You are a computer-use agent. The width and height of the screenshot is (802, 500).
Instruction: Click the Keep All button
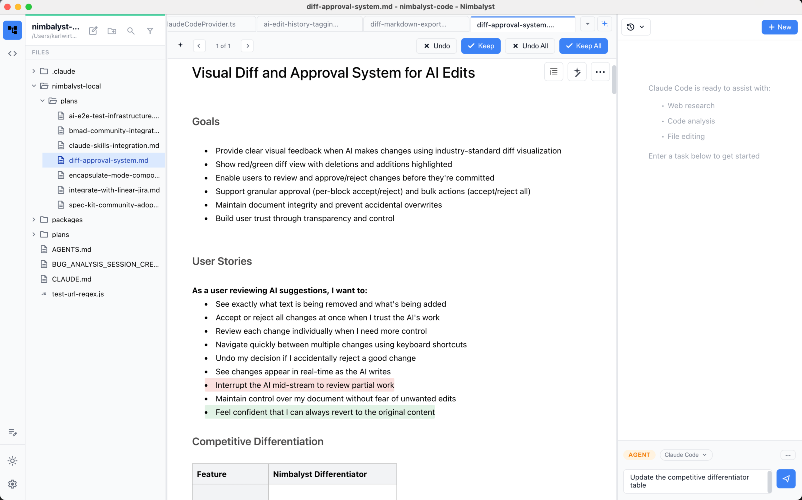click(x=584, y=46)
